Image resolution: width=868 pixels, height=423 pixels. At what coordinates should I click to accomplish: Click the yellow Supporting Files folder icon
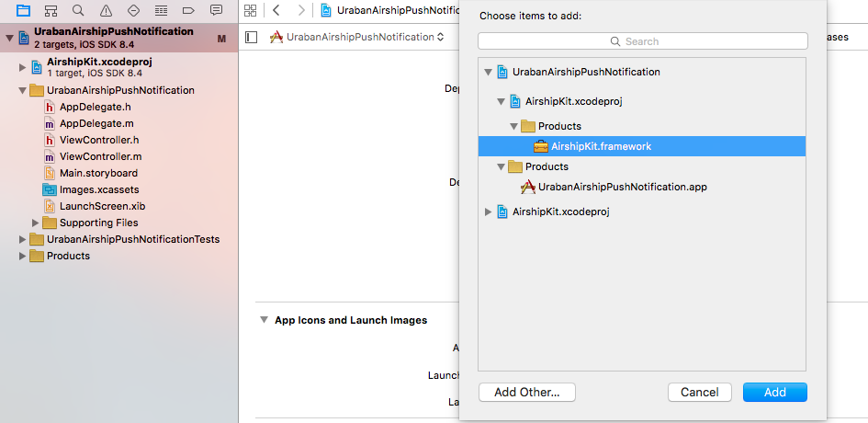(50, 223)
